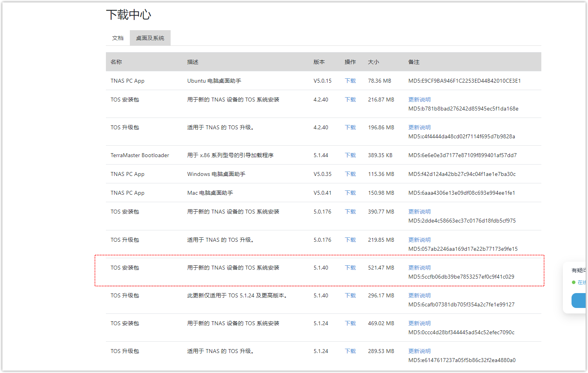This screenshot has width=588, height=373.
Task: Open 更新说明 for TOS 升级包 5.1.40
Action: coord(419,295)
